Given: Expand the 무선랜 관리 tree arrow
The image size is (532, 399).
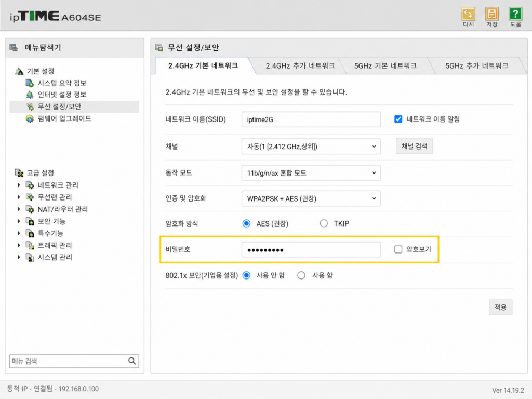Looking at the screenshot, I should point(19,197).
